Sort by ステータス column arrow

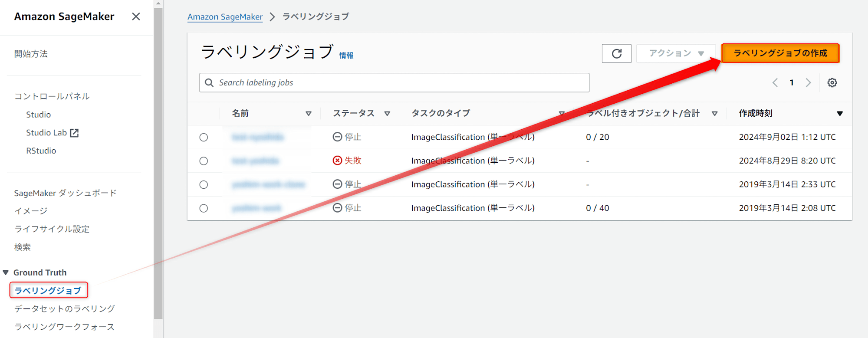point(387,114)
